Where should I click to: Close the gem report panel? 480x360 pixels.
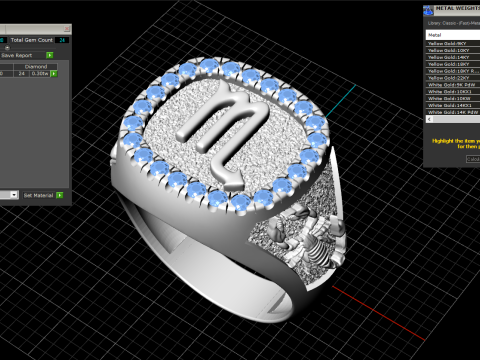click(x=67, y=29)
